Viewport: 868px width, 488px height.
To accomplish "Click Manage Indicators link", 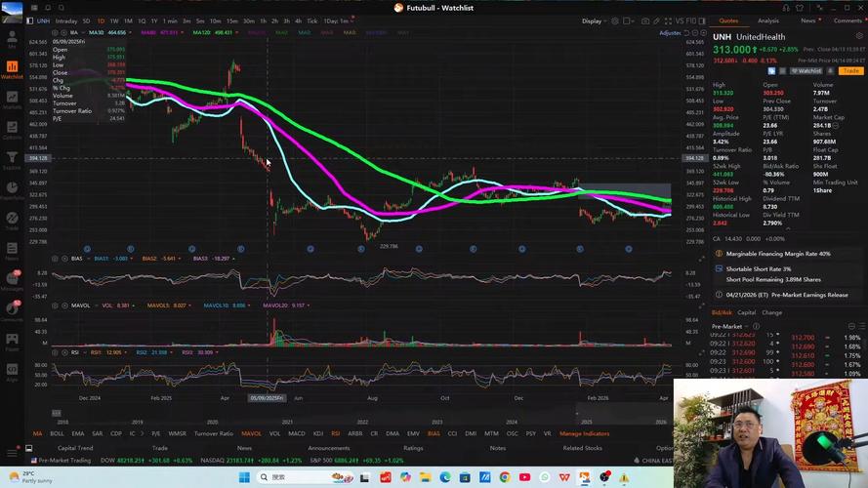I will pos(584,433).
